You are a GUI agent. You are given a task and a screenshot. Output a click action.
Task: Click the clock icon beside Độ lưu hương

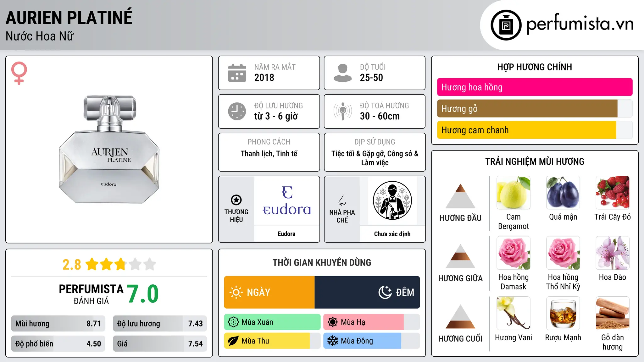pyautogui.click(x=237, y=111)
